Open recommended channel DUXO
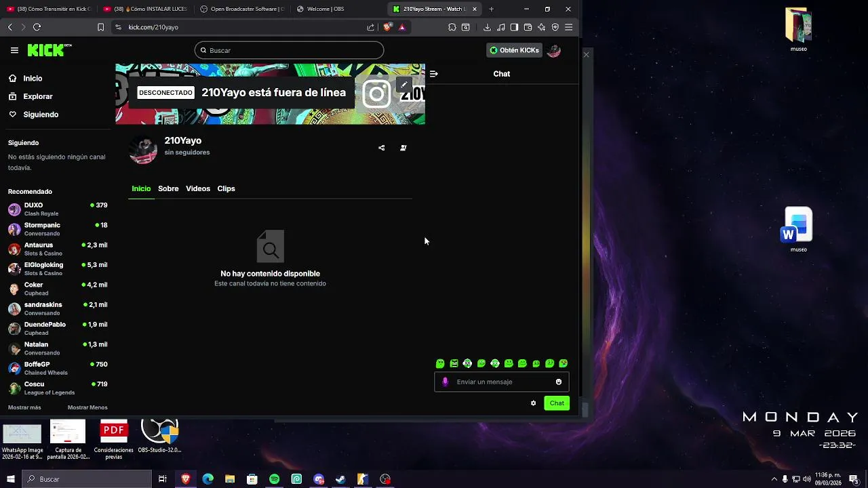 (x=58, y=209)
